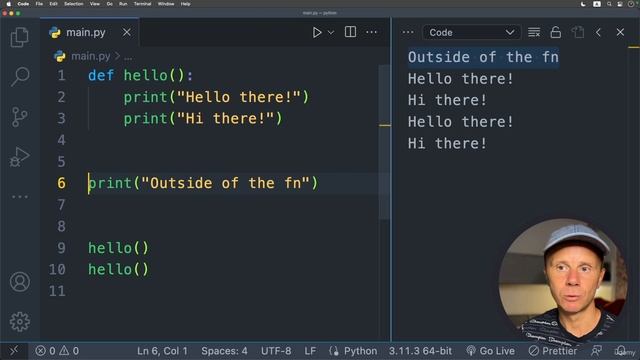
Task: Open the feedback icon in status bar
Action: click(596, 350)
